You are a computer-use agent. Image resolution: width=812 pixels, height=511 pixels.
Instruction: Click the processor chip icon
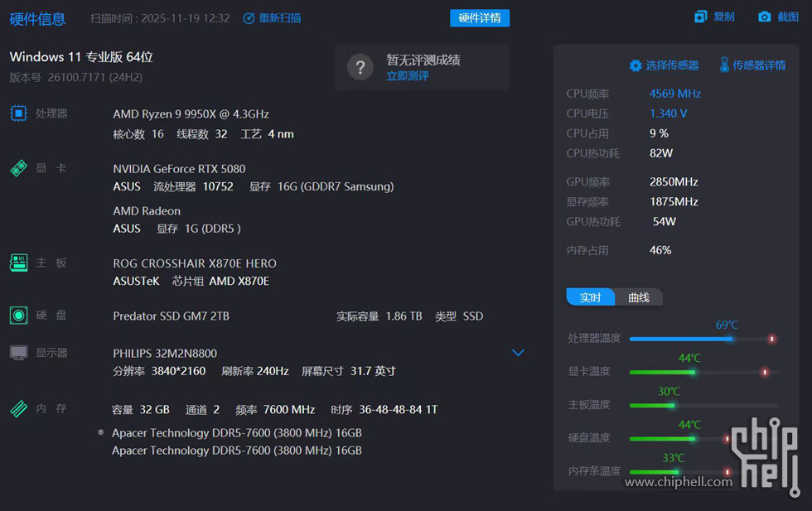coord(18,113)
